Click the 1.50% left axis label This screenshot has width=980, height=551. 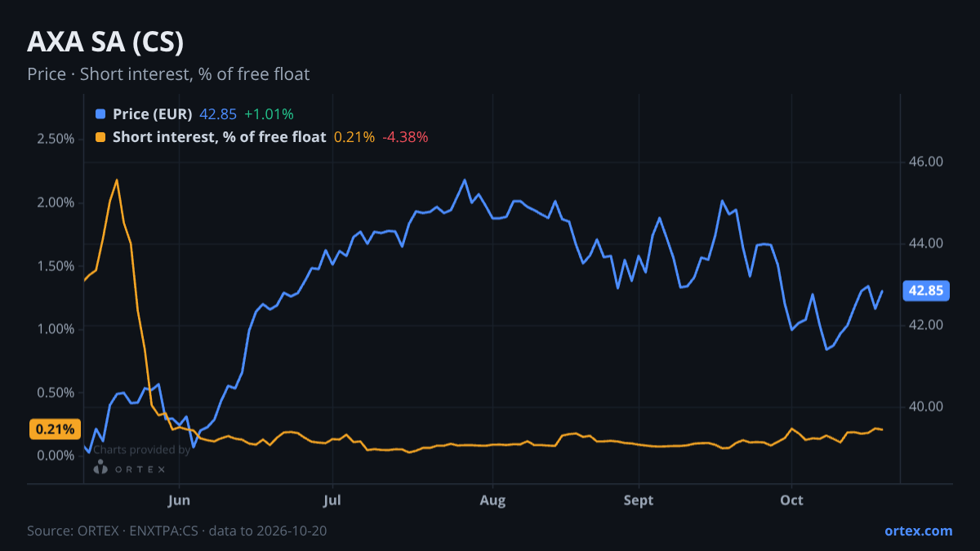coord(56,265)
